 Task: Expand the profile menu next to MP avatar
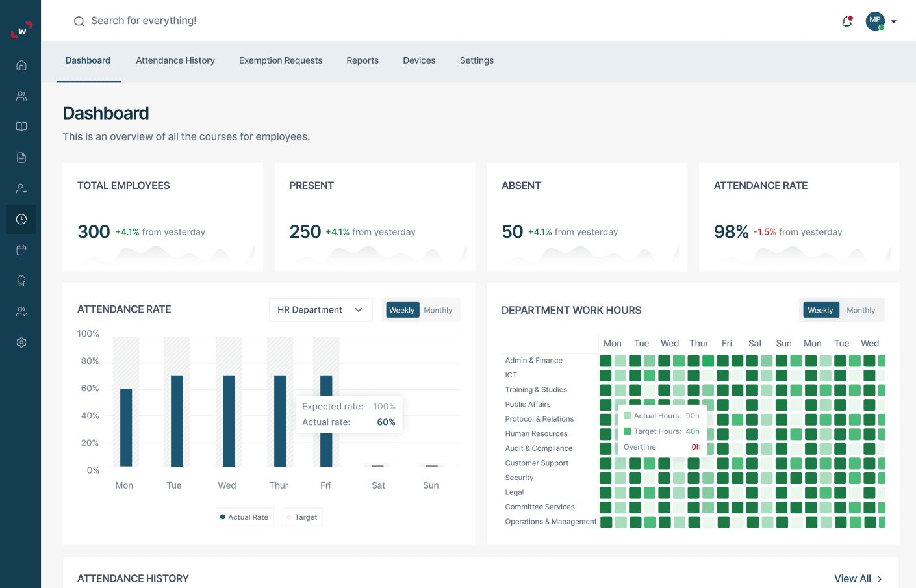coord(895,21)
